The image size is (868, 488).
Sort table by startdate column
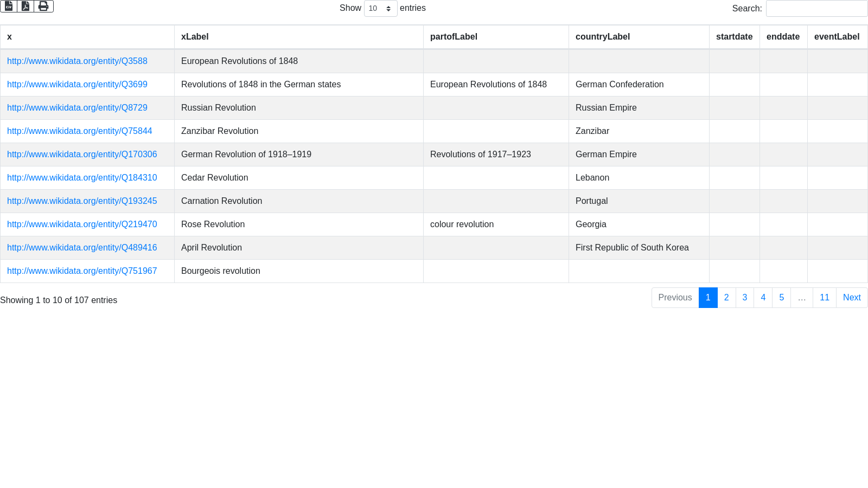[x=734, y=37]
